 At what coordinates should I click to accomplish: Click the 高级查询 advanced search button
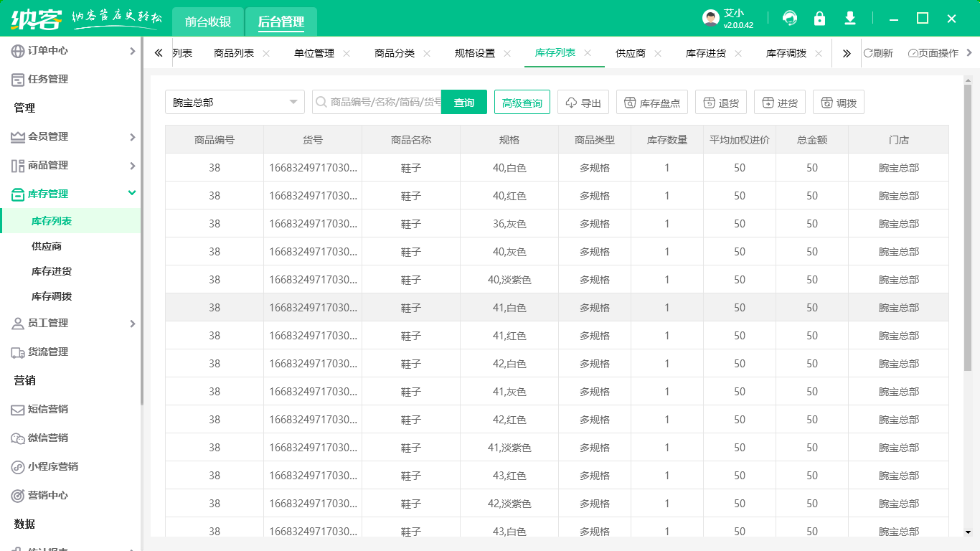522,103
